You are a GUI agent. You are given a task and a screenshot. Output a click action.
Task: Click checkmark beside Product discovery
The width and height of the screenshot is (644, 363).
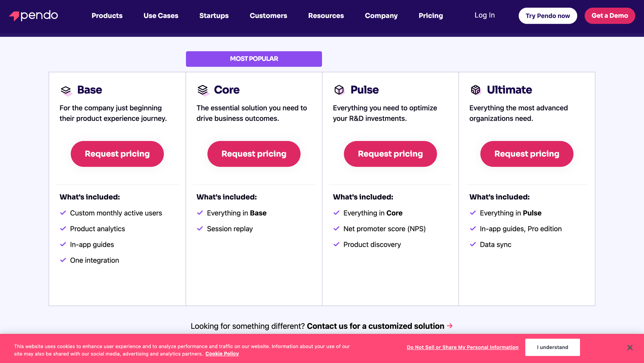click(x=336, y=244)
